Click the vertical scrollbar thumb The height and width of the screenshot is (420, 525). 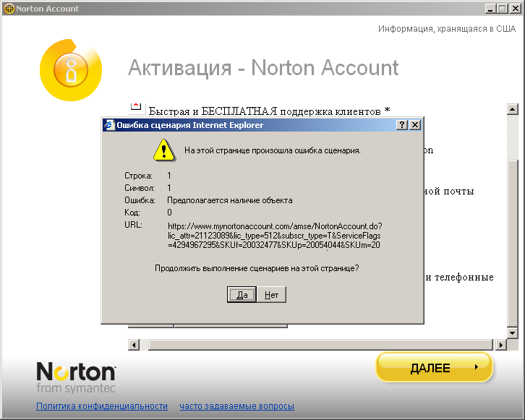click(x=513, y=244)
